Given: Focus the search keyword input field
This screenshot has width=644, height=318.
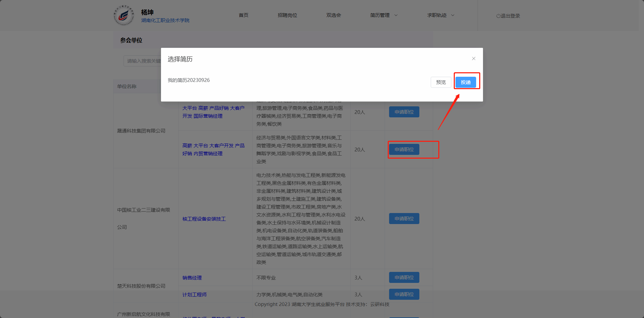Looking at the screenshot, I should [143, 61].
